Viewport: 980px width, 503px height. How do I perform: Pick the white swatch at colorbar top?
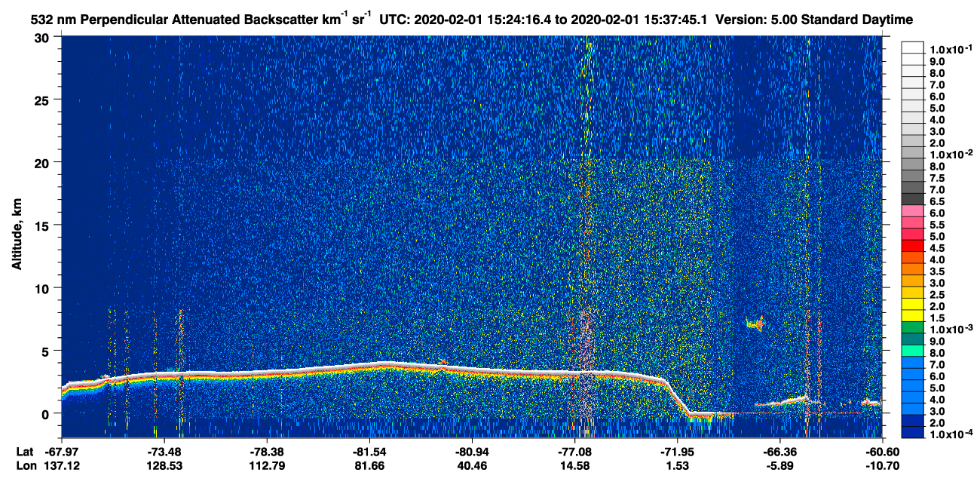913,48
